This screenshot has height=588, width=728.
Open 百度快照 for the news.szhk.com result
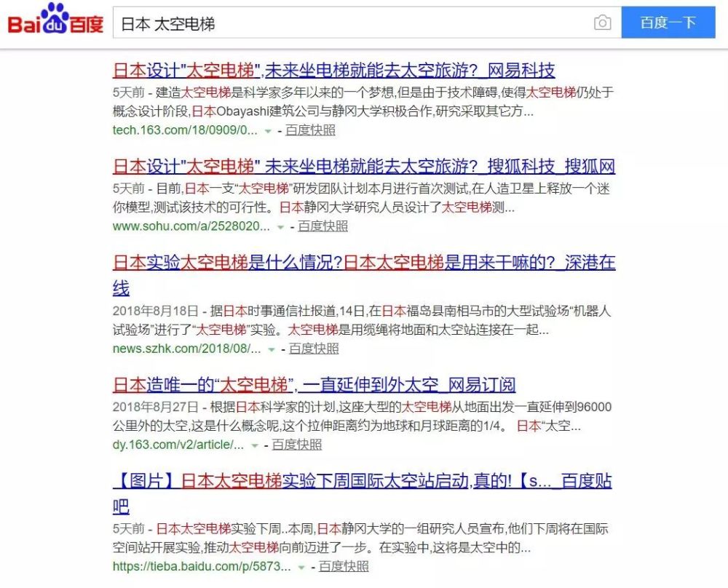[314, 349]
